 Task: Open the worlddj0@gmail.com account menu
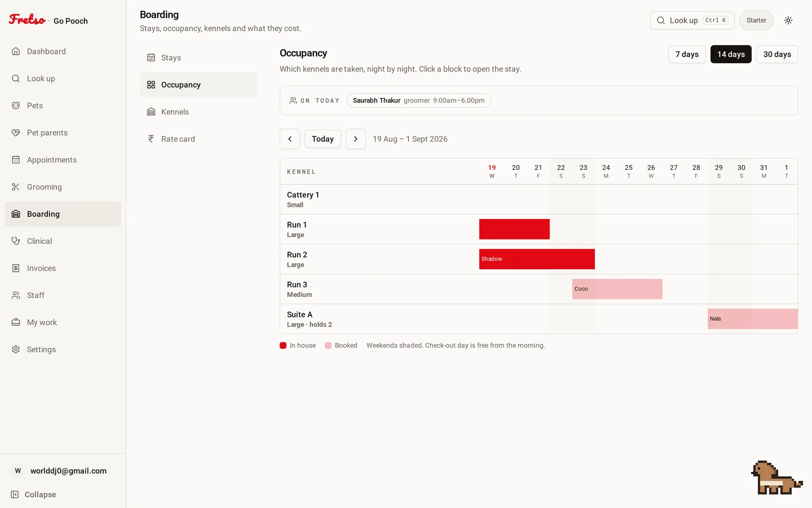pos(62,471)
